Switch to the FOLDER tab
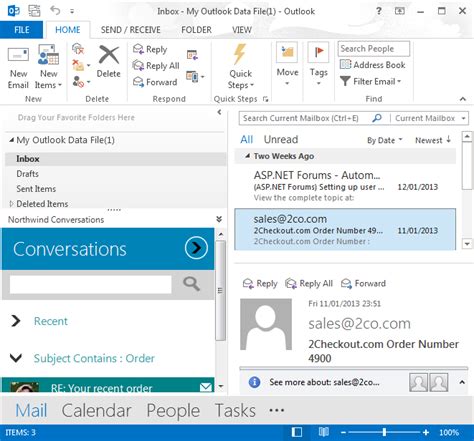The height and width of the screenshot is (441, 474). (196, 30)
